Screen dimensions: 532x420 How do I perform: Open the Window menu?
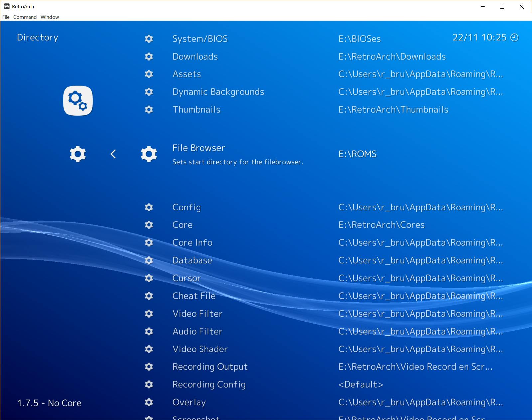tap(50, 17)
